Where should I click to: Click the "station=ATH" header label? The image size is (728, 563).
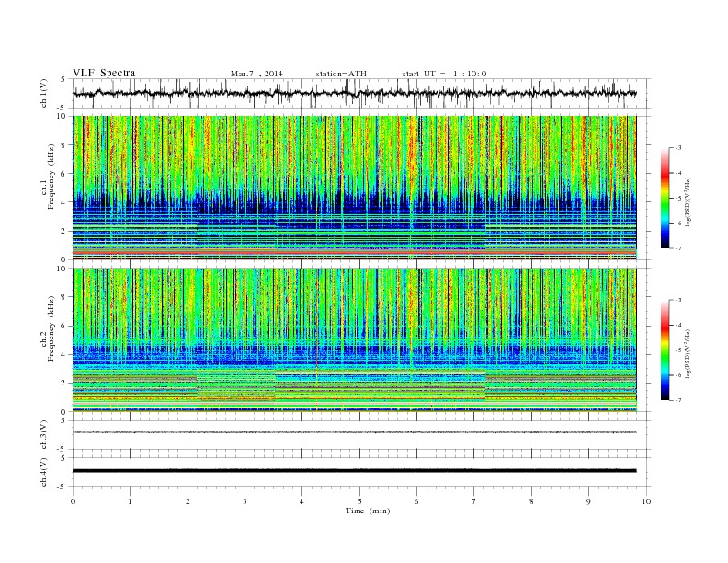(341, 74)
